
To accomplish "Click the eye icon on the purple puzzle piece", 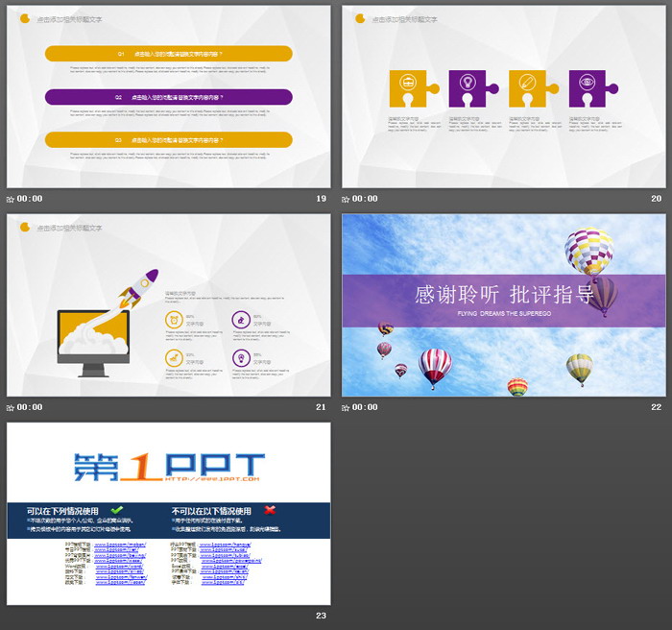I will click(x=587, y=83).
